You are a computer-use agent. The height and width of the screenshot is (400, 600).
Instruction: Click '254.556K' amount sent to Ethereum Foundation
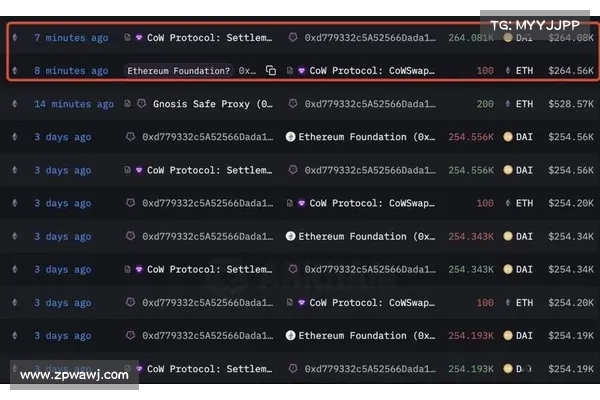[x=471, y=137]
